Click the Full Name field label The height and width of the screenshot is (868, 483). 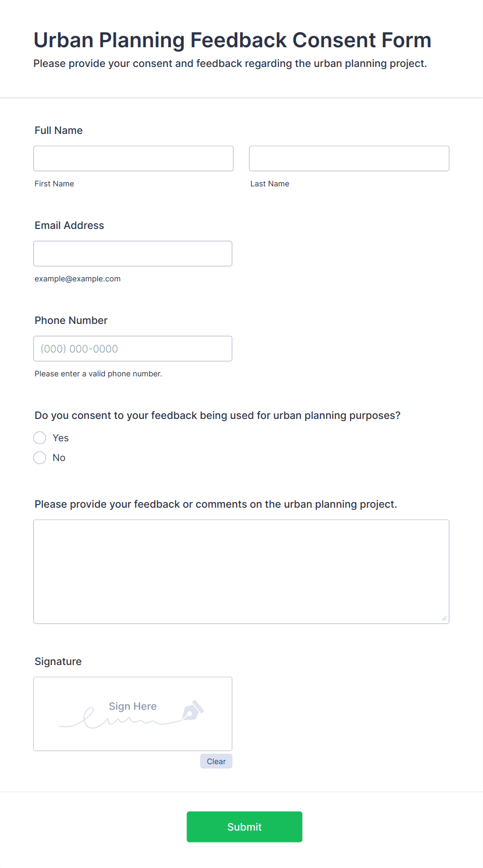coord(59,130)
